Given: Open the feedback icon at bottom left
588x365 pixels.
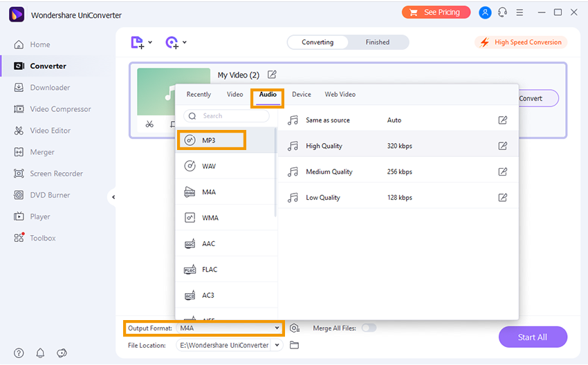Looking at the screenshot, I should [62, 353].
